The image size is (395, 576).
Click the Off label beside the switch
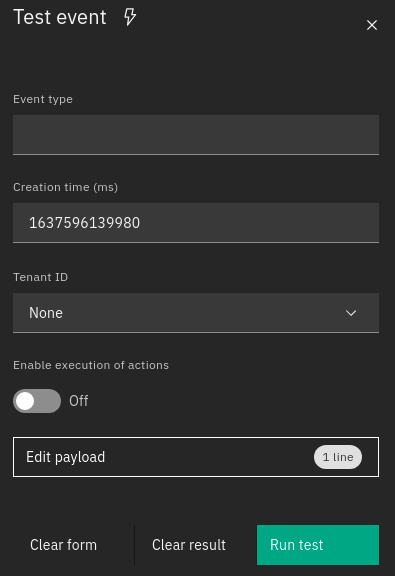click(x=79, y=401)
